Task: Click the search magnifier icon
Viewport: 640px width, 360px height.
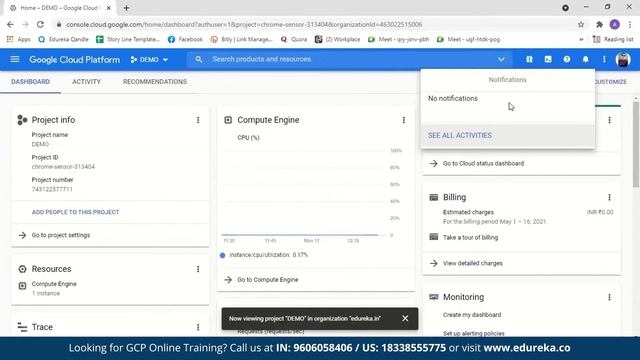Action: tap(198, 60)
